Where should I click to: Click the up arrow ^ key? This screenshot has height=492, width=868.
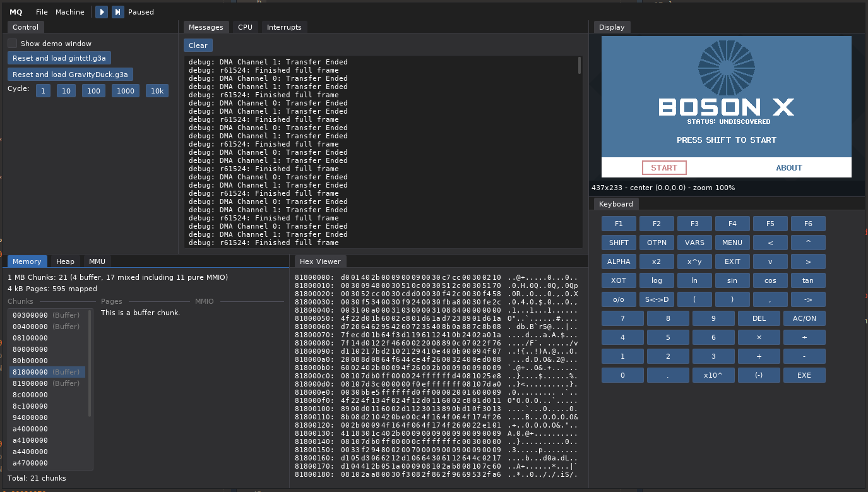tap(808, 243)
